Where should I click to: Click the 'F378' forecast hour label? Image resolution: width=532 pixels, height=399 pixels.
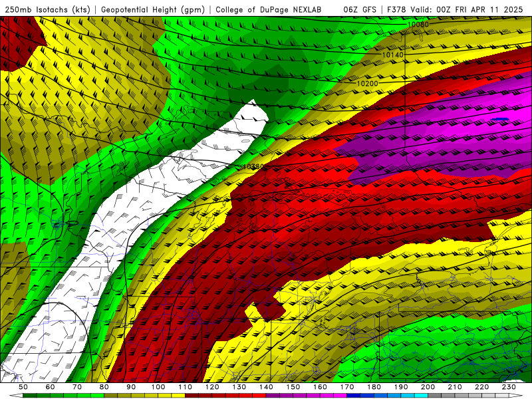pyautogui.click(x=397, y=9)
